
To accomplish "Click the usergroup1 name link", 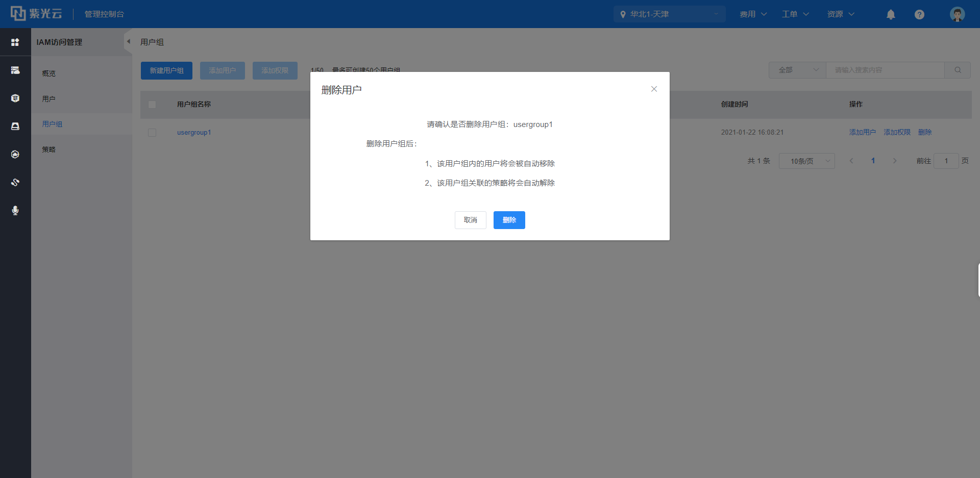I will pos(194,133).
